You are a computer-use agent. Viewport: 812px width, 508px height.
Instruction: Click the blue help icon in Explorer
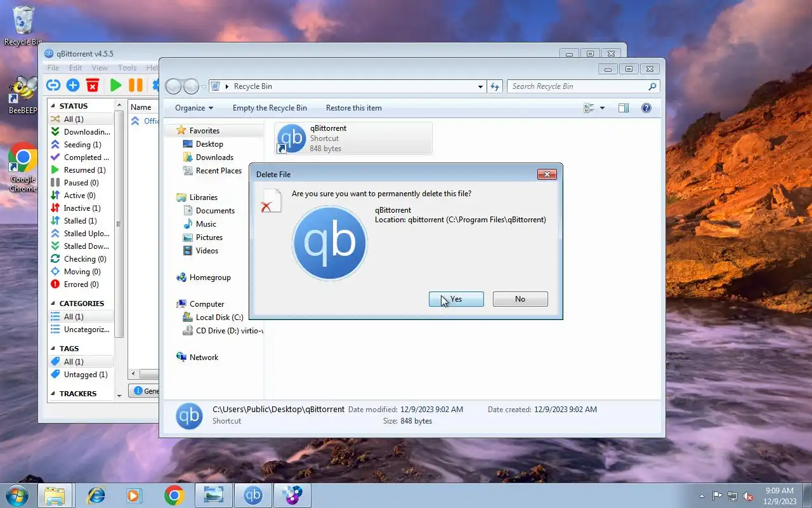pos(646,108)
